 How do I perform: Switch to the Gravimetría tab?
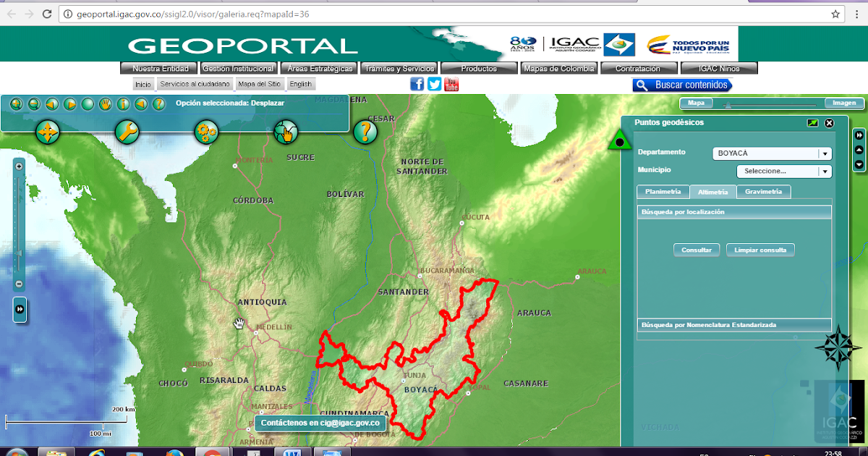[763, 191]
